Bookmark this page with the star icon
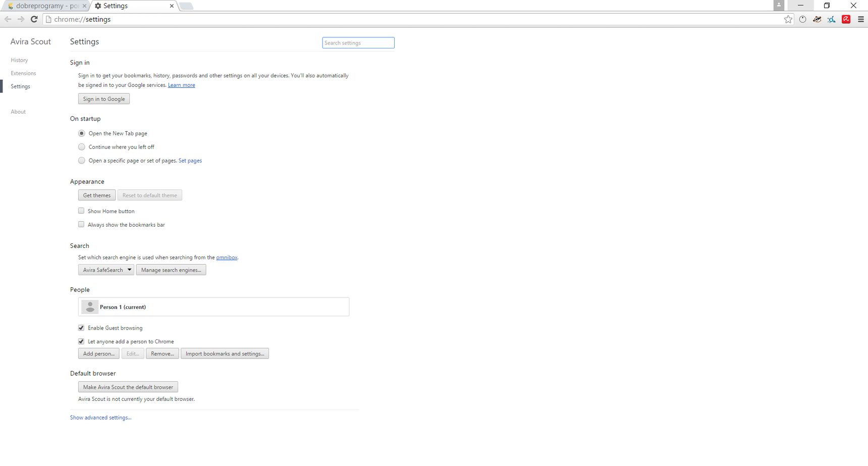868x466 pixels. [x=788, y=19]
